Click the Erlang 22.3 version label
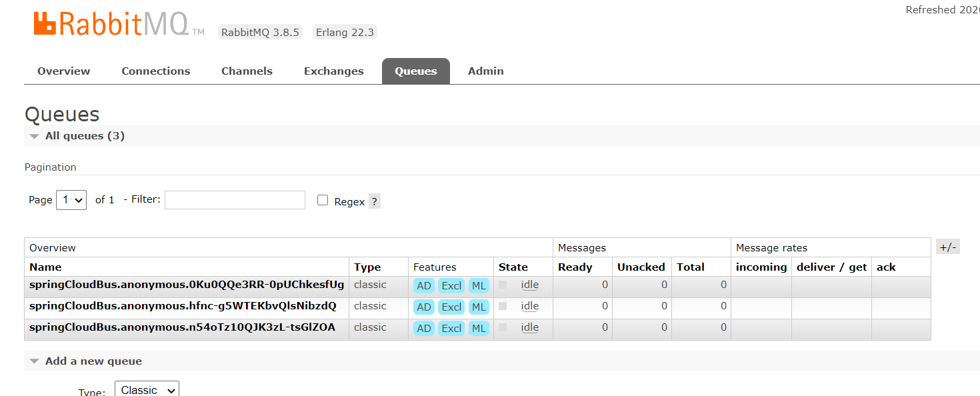The width and height of the screenshot is (980, 396). (x=345, y=32)
